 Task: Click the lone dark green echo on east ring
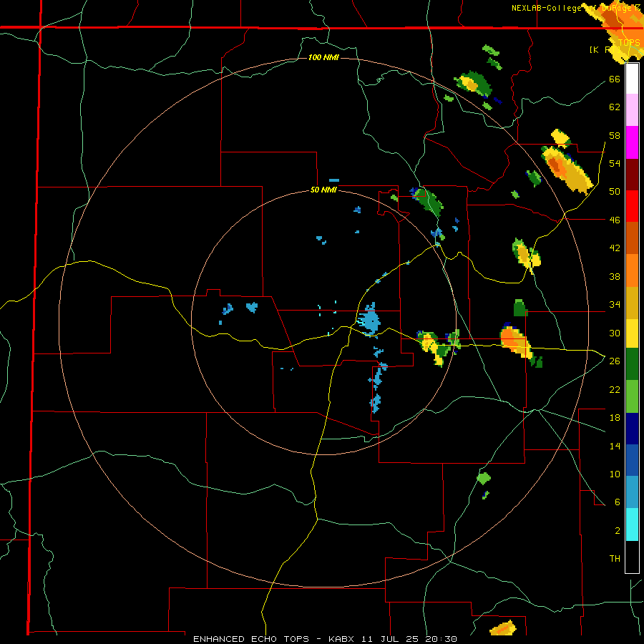[520, 308]
